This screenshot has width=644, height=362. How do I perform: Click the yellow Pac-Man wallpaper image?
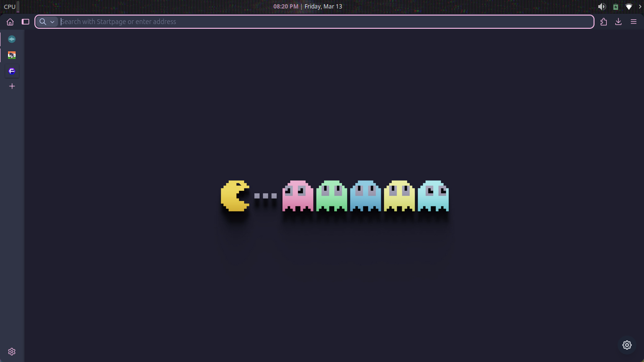[x=235, y=196]
